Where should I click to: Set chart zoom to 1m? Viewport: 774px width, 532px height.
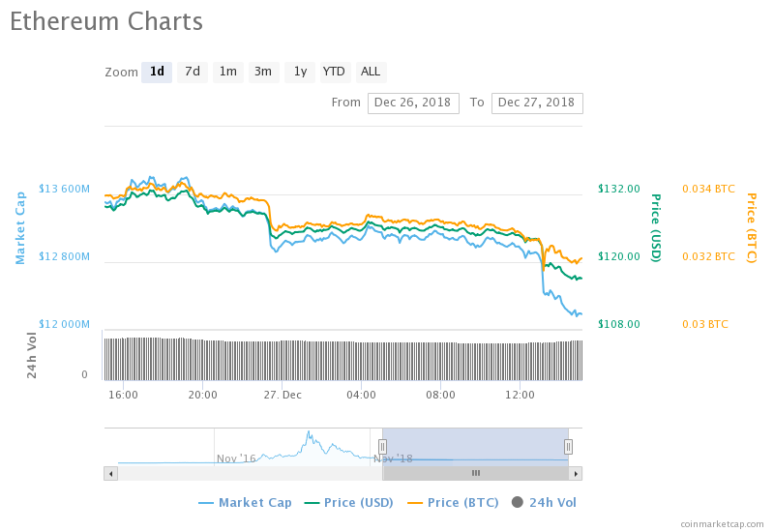tap(228, 72)
